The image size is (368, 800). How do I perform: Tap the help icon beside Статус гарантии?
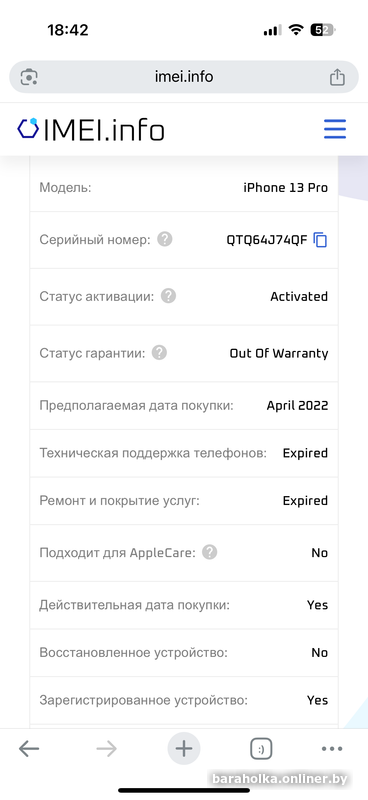point(159,353)
